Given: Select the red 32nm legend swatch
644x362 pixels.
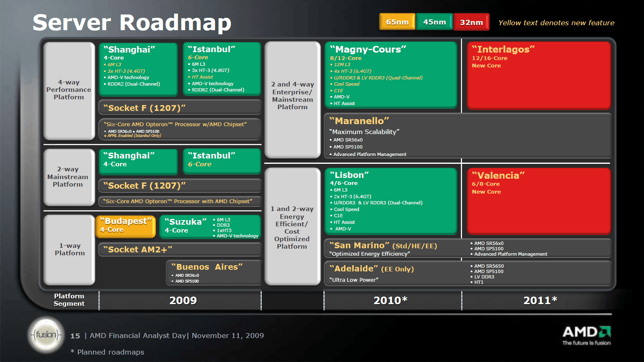Looking at the screenshot, I should (x=471, y=22).
